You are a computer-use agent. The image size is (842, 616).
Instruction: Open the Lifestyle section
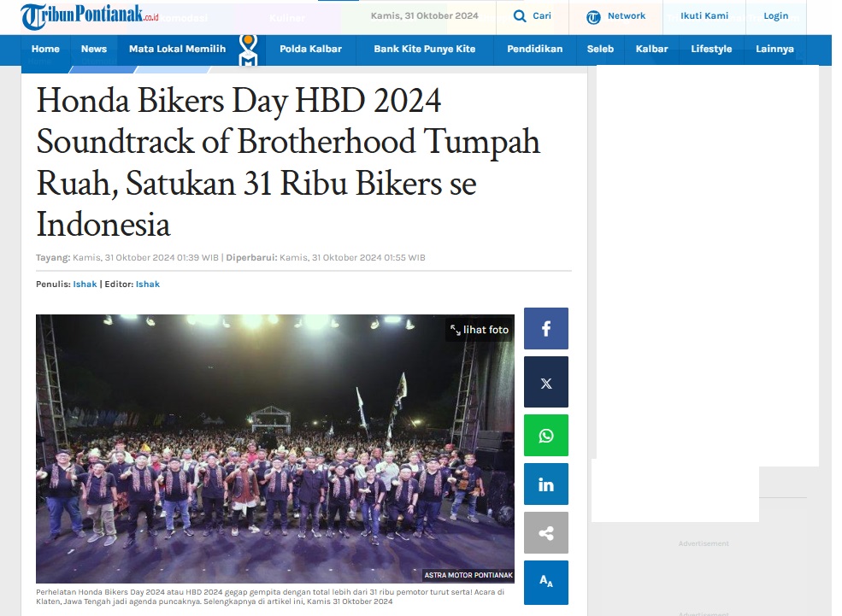(x=711, y=49)
